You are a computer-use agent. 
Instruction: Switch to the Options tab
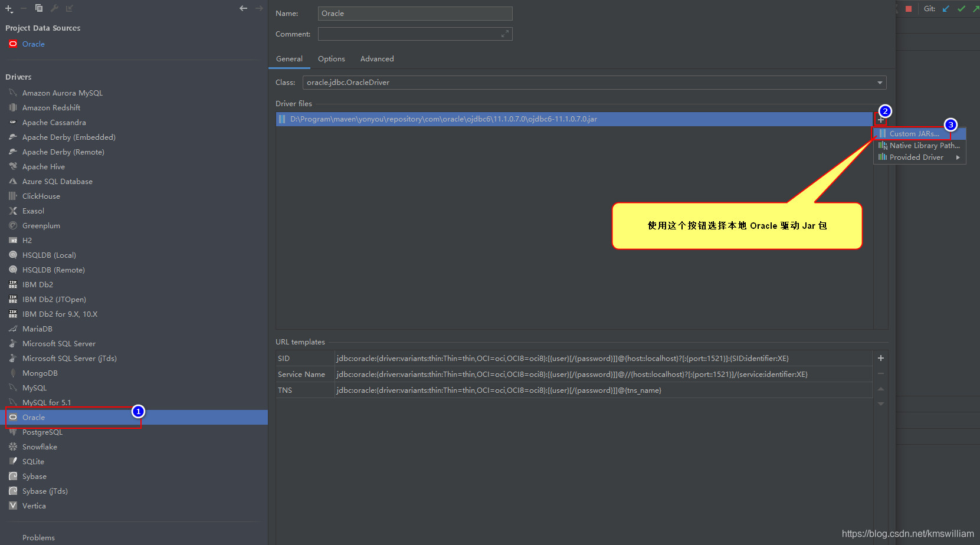(x=332, y=59)
